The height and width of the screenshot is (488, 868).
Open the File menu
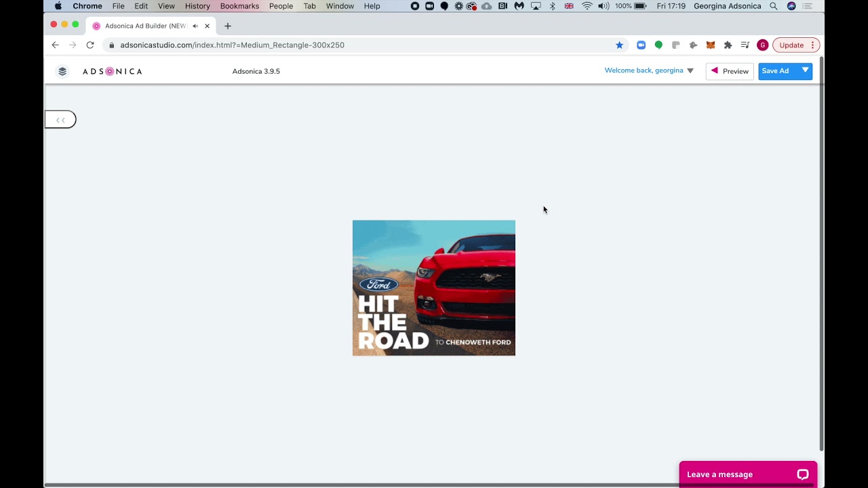119,6
